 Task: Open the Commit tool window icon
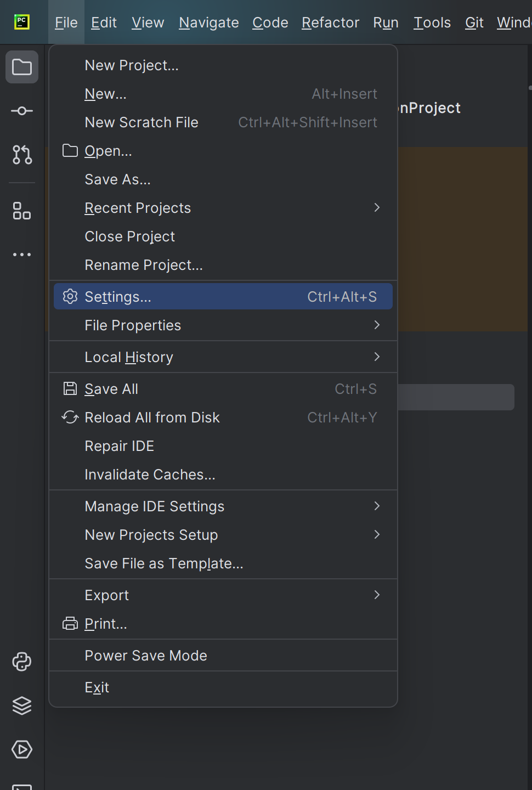(22, 111)
